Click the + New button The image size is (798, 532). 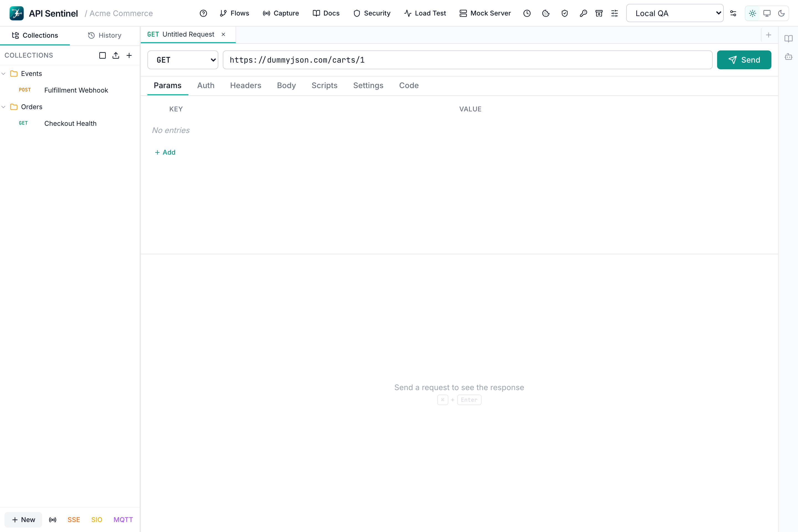coord(23,520)
